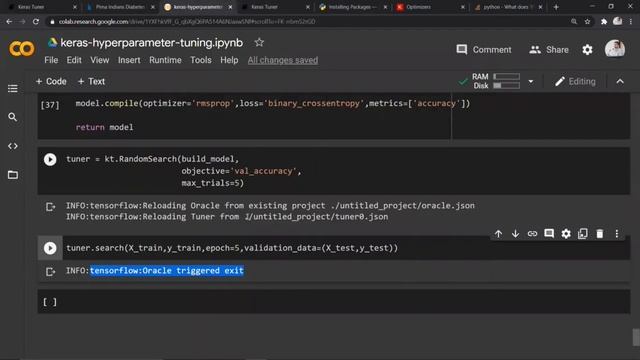
Task: Star the keras-hyperparameter-tuning notebook
Action: click(259, 42)
